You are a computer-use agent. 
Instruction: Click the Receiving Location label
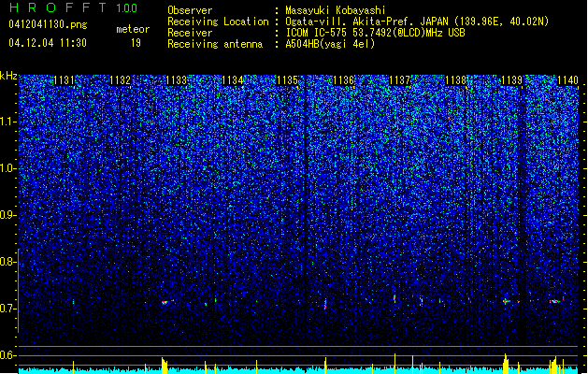coord(218,22)
